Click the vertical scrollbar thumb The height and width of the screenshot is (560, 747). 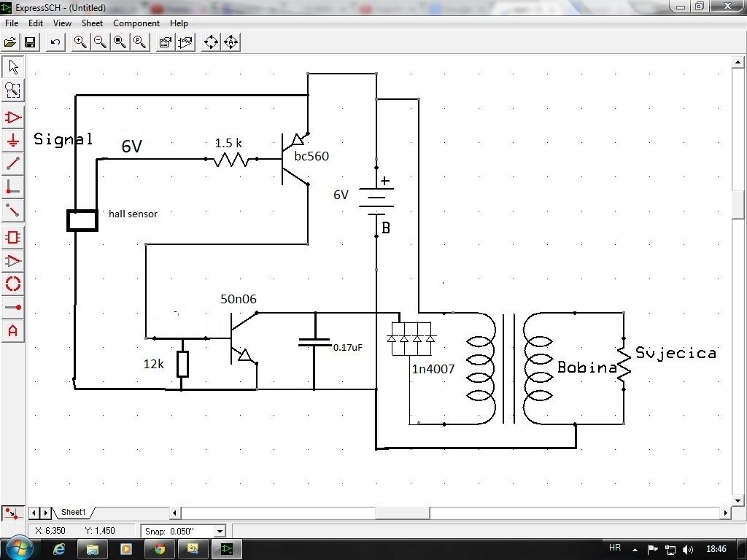point(738,204)
